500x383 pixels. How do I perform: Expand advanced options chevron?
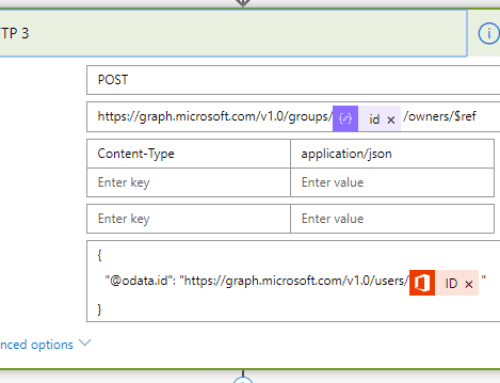pos(85,343)
